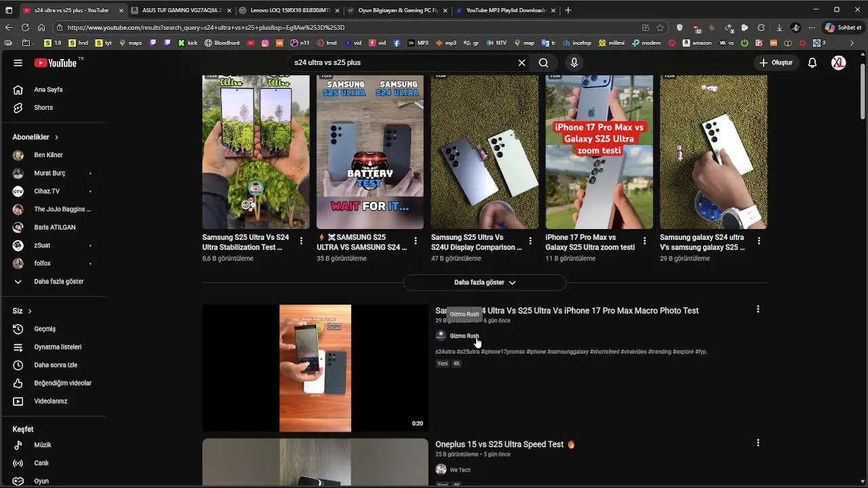
Task: Open options for Samsung galaxy S24 ultra short
Action: click(x=759, y=241)
